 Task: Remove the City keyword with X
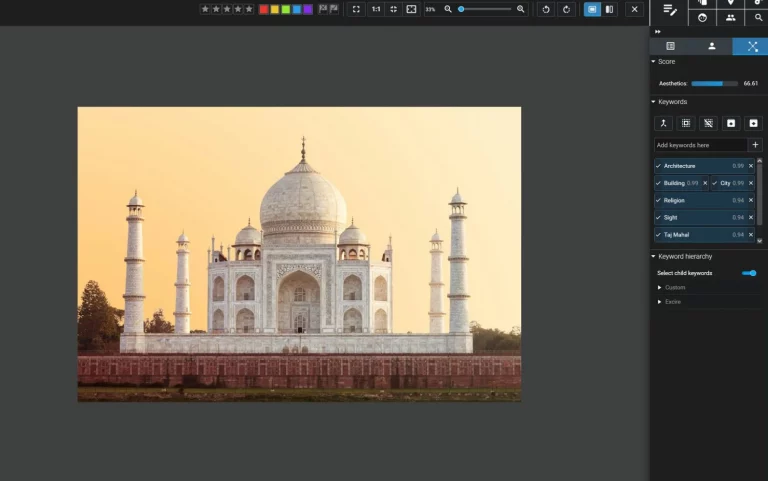tap(750, 183)
